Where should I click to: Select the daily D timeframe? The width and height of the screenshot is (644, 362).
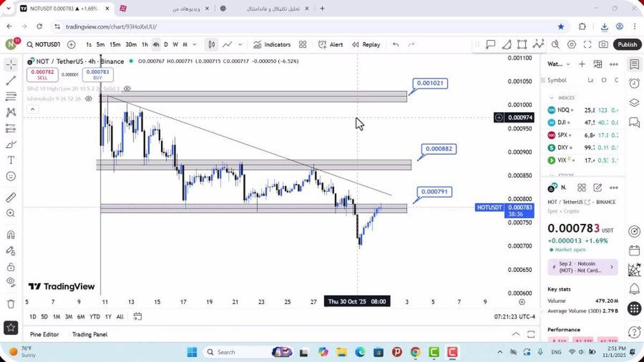(x=166, y=45)
